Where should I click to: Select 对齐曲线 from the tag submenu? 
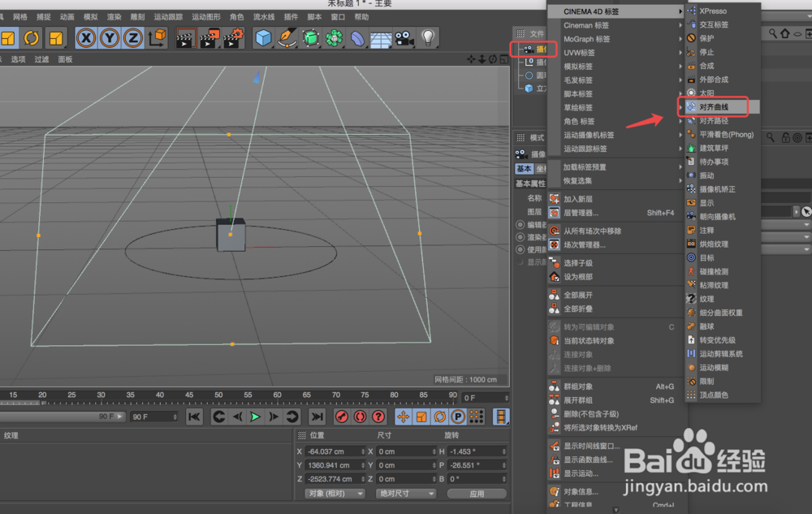pos(715,106)
